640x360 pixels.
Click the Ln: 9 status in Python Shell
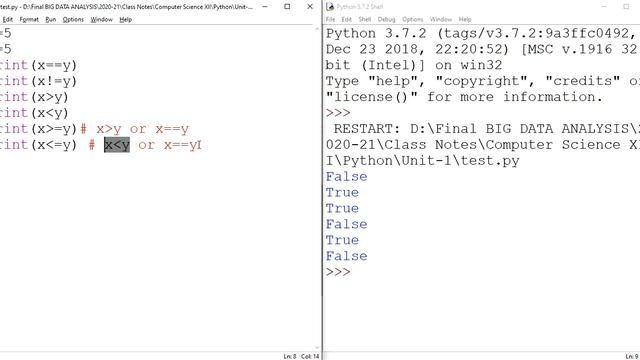coord(632,356)
